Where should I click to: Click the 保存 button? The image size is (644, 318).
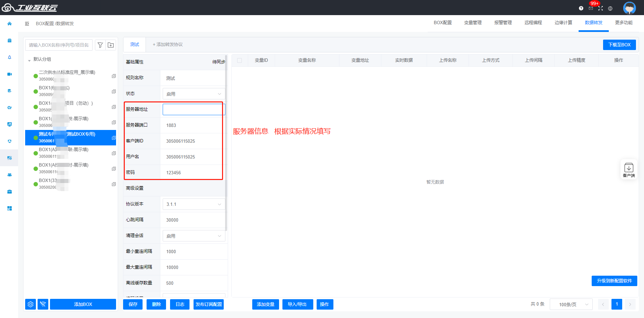[133, 304]
